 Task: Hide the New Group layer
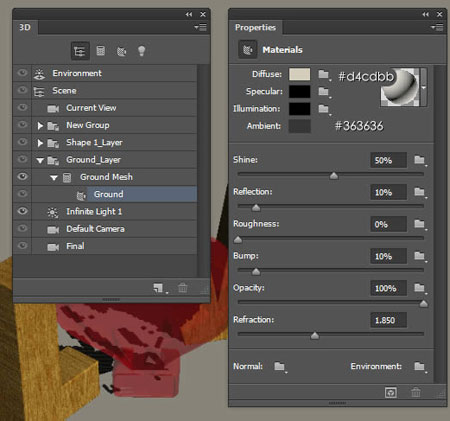[x=22, y=125]
